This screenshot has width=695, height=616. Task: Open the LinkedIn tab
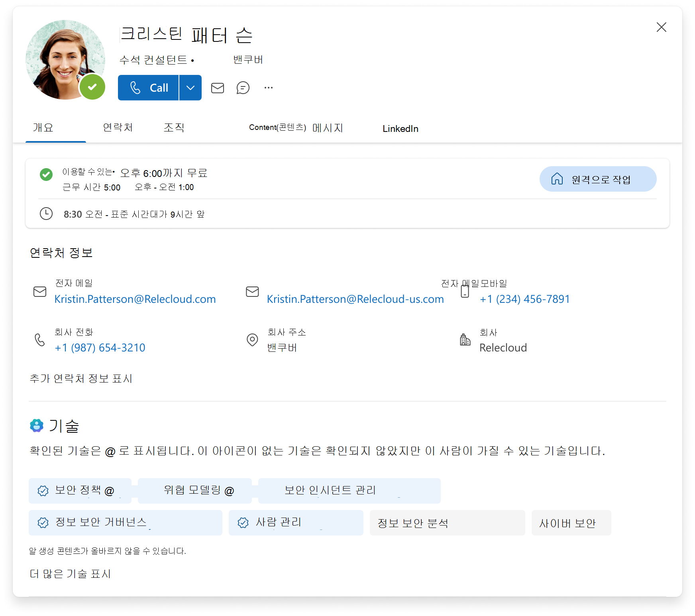(401, 129)
